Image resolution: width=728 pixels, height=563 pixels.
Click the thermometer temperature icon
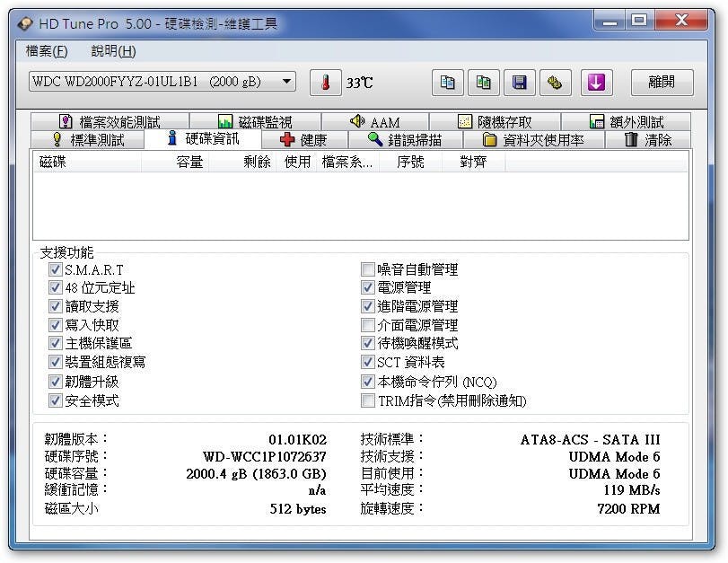pos(325,83)
